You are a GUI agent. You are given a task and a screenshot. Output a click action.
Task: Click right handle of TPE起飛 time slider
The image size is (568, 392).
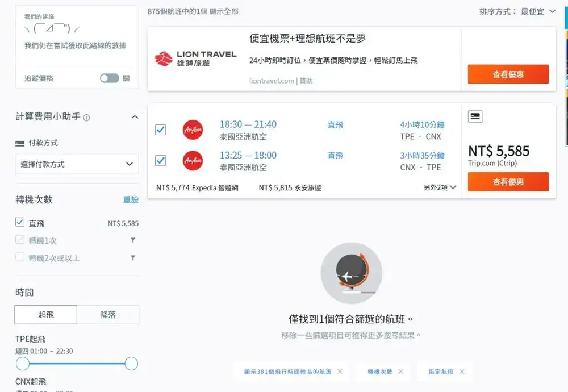131,364
